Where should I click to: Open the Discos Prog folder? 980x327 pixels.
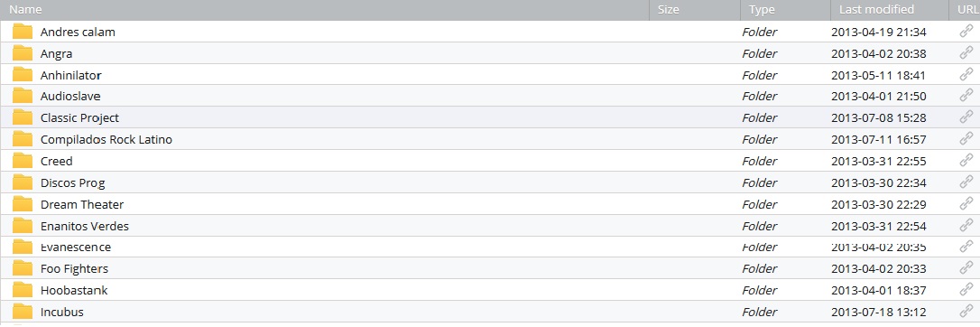point(72,182)
